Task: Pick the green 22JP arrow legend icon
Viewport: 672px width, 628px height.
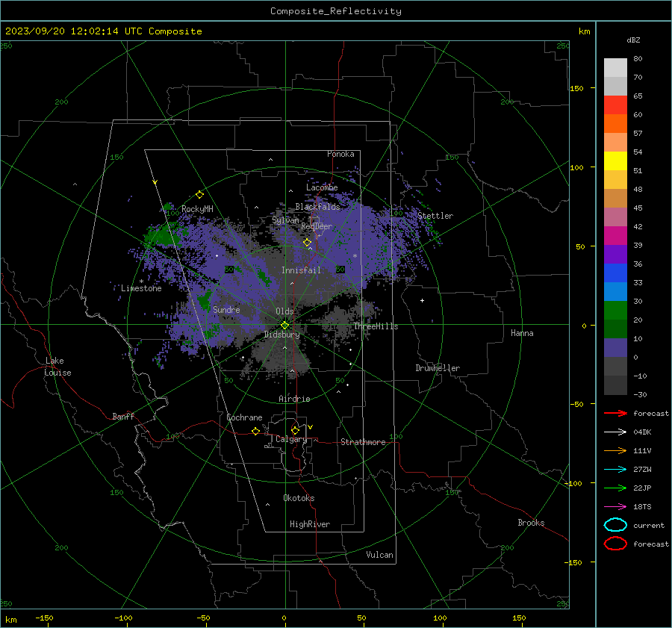Action: [x=615, y=488]
